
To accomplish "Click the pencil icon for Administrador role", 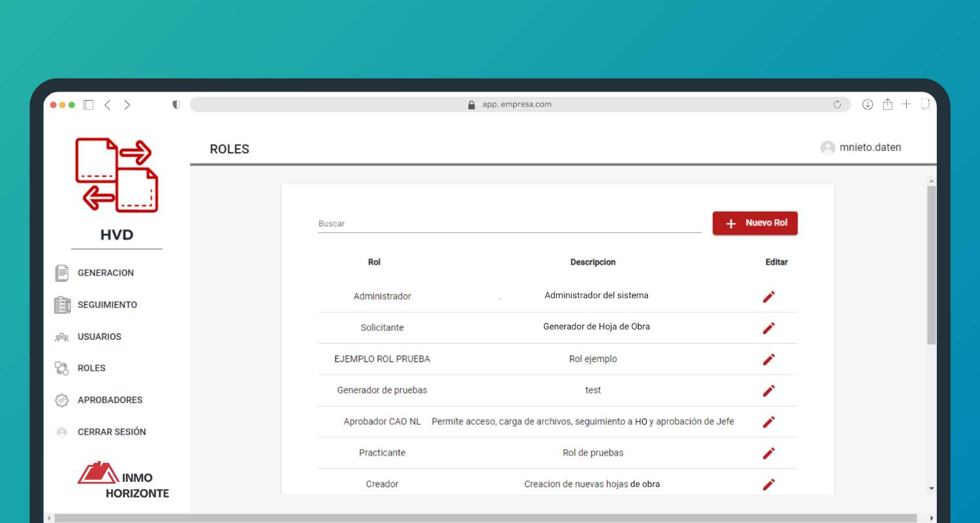I will pyautogui.click(x=769, y=297).
